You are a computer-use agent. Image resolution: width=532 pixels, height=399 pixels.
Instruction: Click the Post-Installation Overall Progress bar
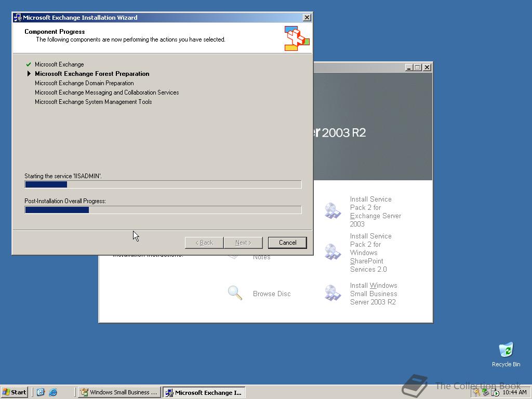click(x=163, y=210)
